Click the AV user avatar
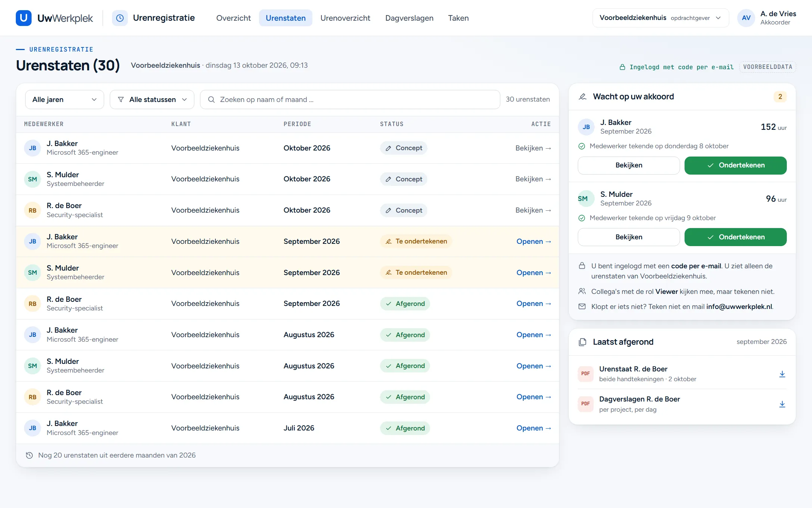This screenshot has height=508, width=812. click(746, 18)
